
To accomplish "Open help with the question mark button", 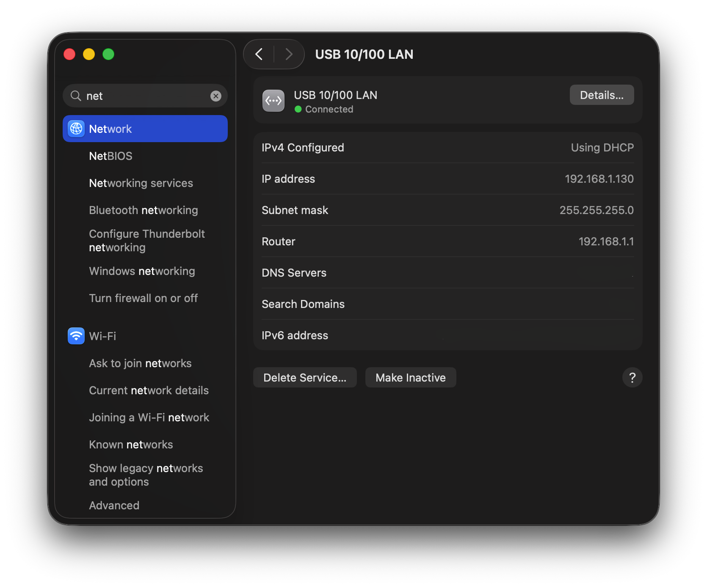I will pos(632,377).
